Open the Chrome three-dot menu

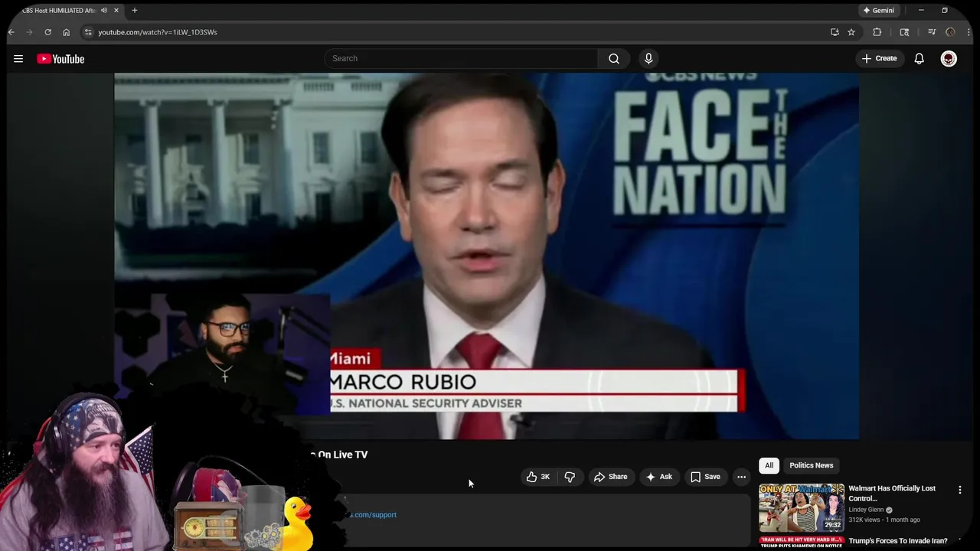(969, 32)
